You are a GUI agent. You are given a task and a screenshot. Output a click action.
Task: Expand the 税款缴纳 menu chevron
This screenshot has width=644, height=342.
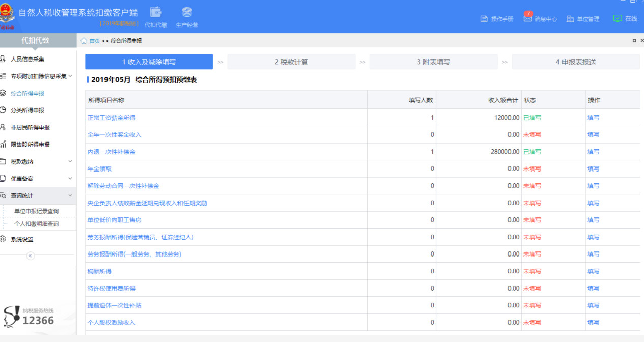pyautogui.click(x=70, y=161)
